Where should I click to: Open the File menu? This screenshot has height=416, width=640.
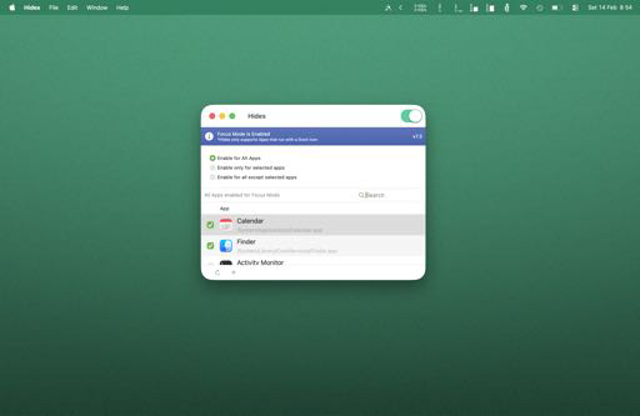click(53, 7)
